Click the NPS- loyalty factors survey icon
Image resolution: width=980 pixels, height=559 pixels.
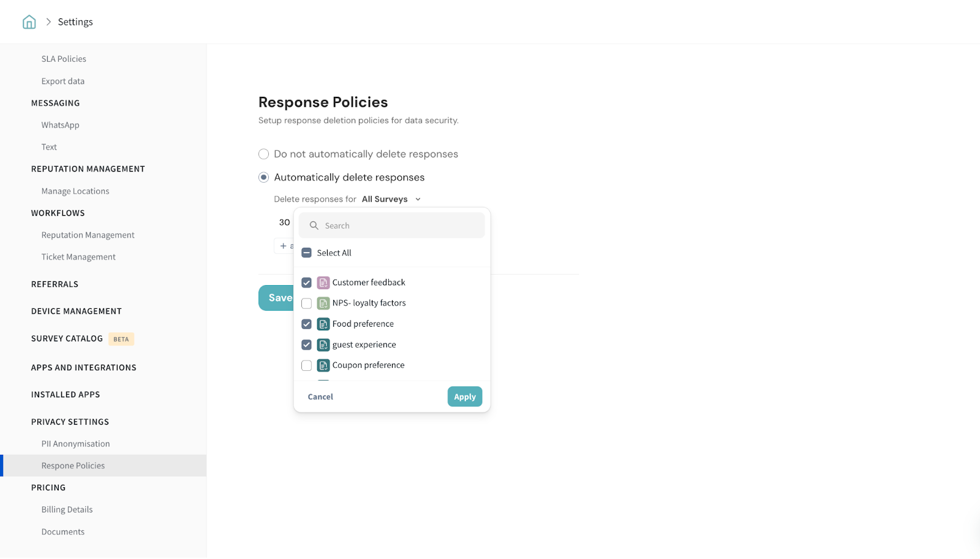pos(323,303)
